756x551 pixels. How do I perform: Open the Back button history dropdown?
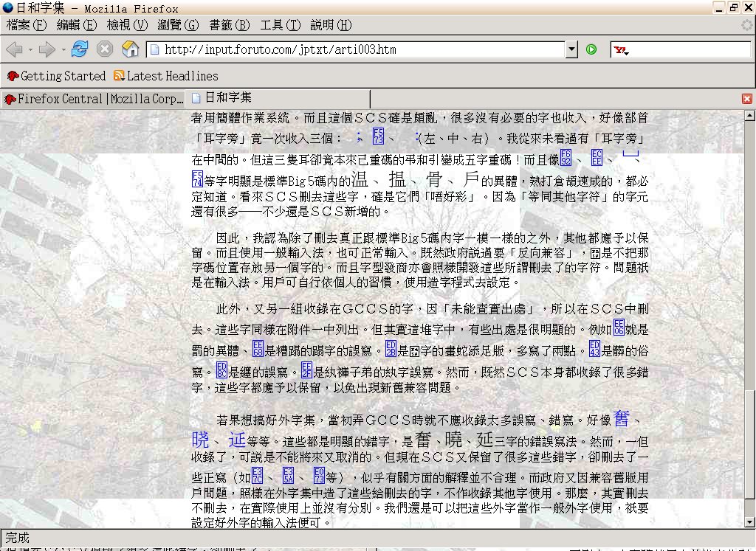(x=30, y=50)
